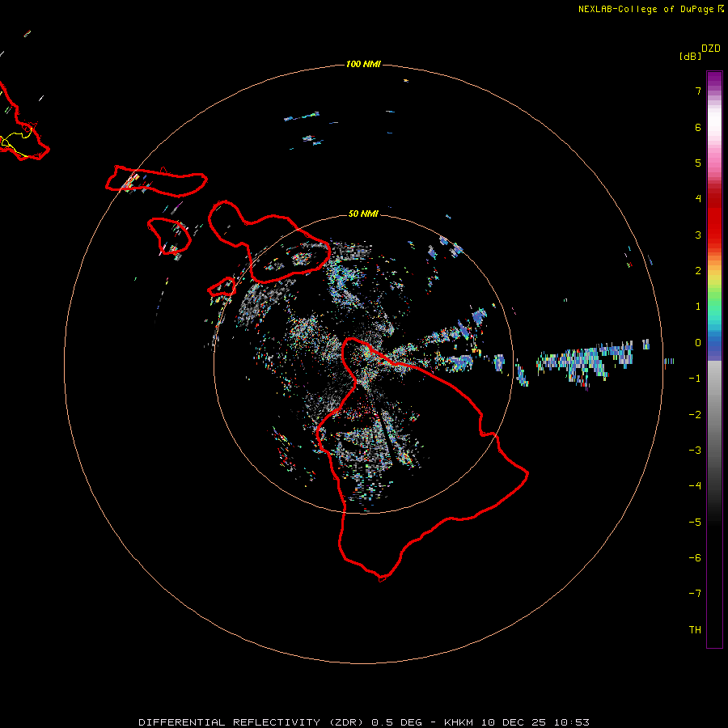The image size is (728, 728).
Task: Click the NEXLAB-College of DuPage credit text
Action: point(645,9)
